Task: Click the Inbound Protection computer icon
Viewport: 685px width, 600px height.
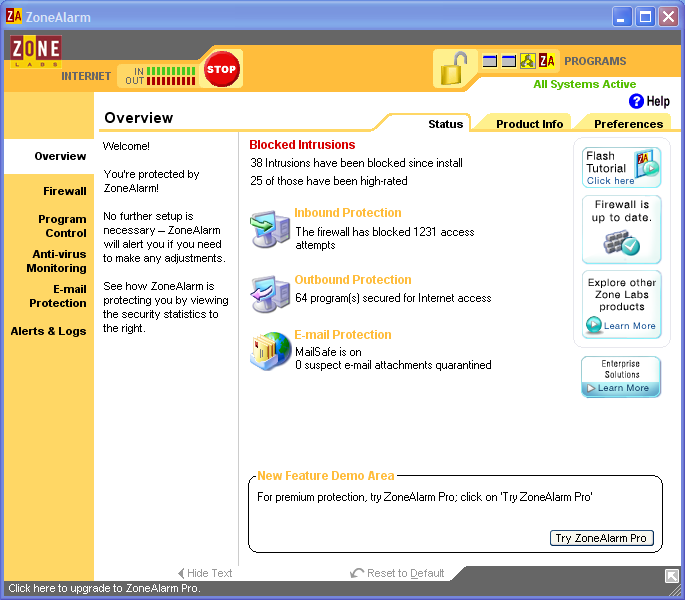Action: pyautogui.click(x=270, y=229)
